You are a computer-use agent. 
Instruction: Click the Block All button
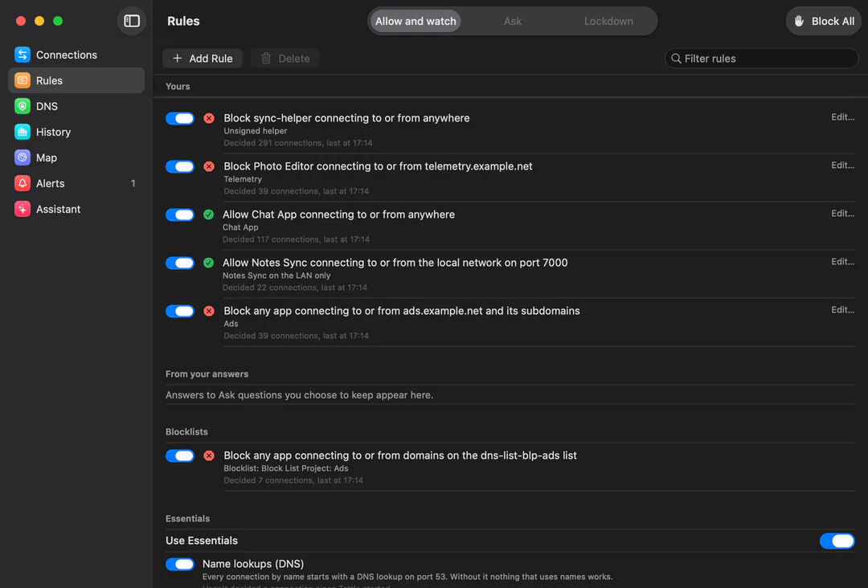click(823, 21)
